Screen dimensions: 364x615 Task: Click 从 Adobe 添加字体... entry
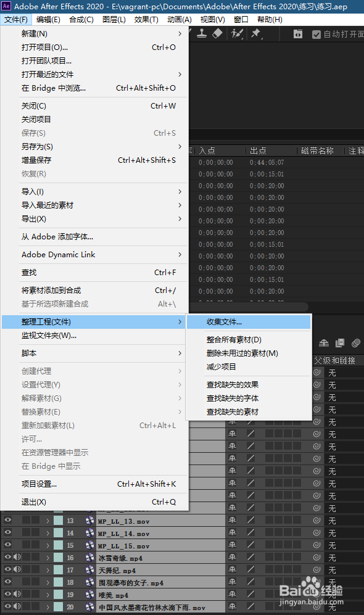[x=94, y=236]
